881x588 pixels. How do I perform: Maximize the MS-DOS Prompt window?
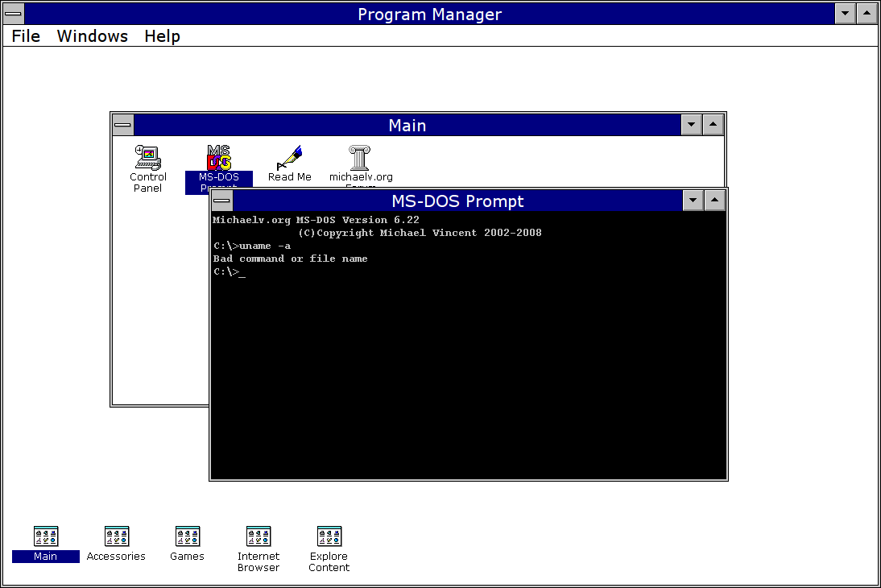pyautogui.click(x=714, y=200)
